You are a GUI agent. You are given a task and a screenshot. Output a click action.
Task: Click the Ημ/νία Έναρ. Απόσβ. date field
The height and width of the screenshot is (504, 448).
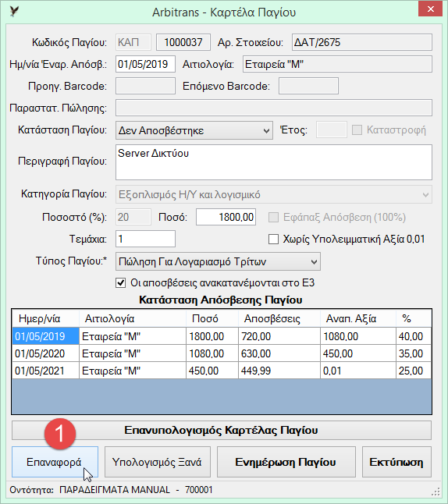(x=145, y=64)
